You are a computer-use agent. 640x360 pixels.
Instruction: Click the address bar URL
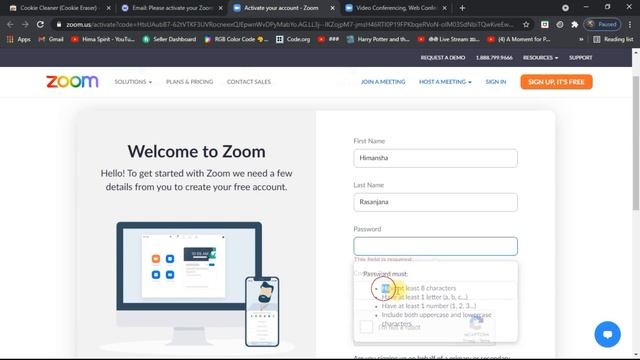(290, 24)
